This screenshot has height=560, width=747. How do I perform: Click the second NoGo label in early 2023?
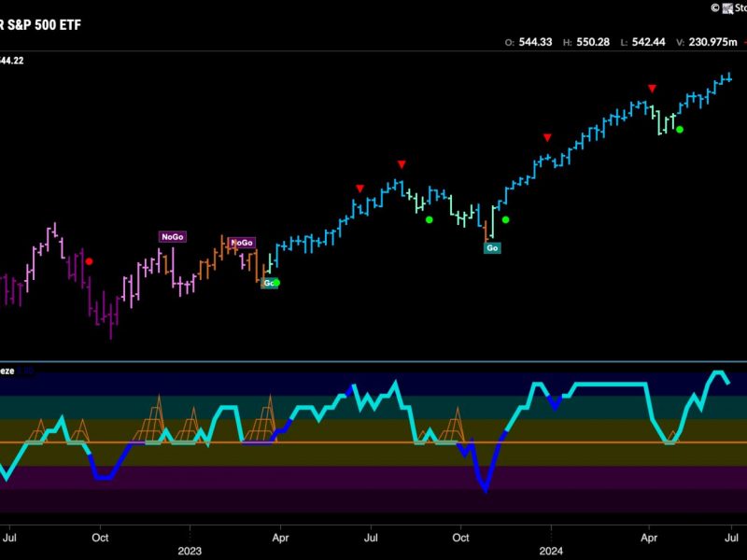242,243
